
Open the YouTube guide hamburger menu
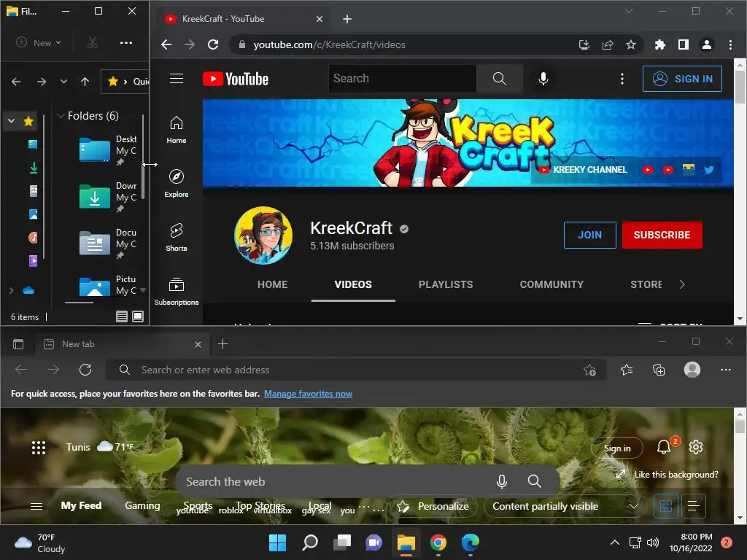177,79
